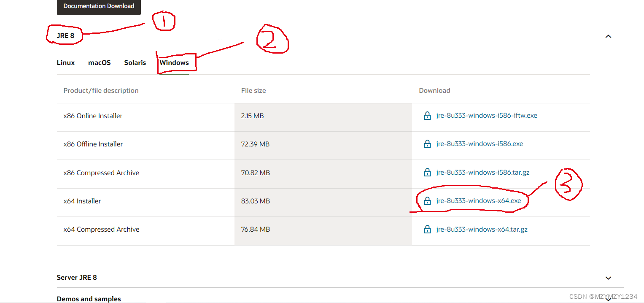Download jre-8u333-windows-x64.tar.gz archive
This screenshot has width=644, height=303.
click(482, 230)
